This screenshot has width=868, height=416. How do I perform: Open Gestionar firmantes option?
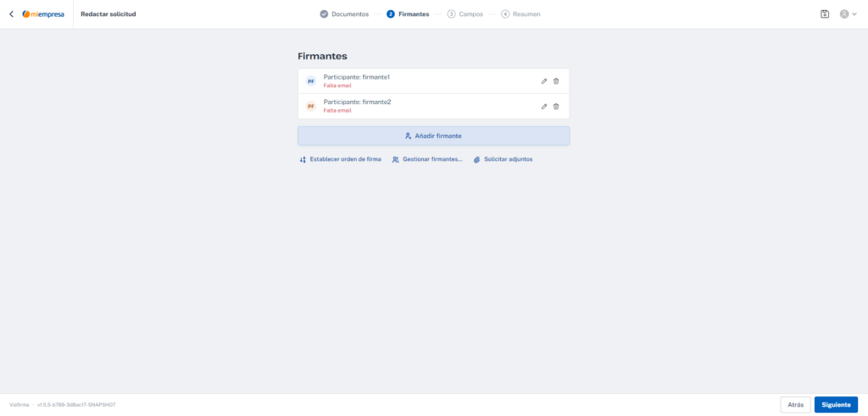(427, 159)
